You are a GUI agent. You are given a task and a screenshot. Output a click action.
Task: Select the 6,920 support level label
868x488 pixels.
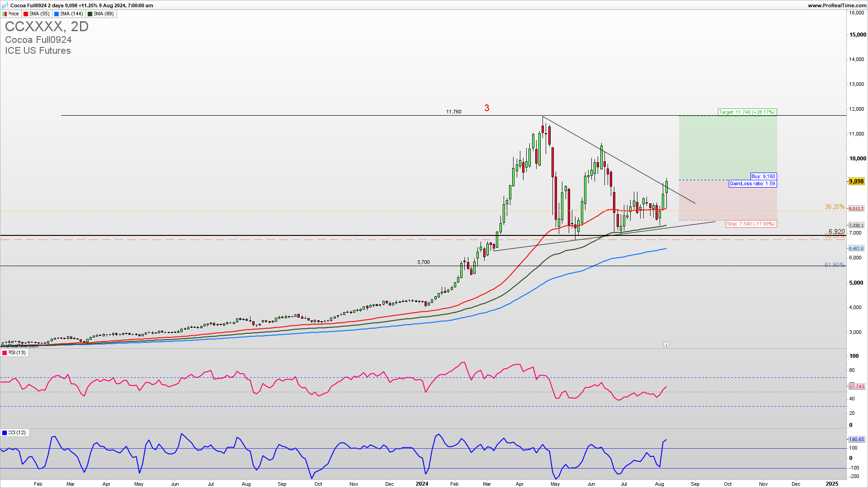pos(836,231)
